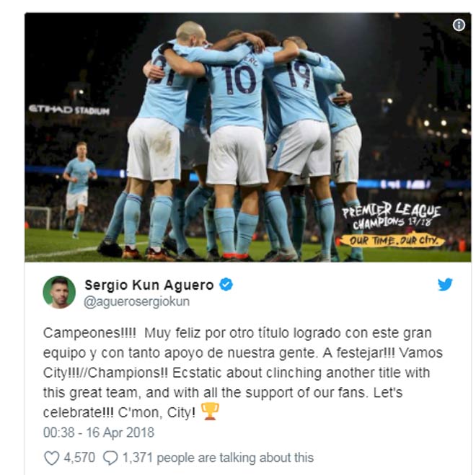
Task: Open "1,371 people are talking about this"
Action: (218, 458)
